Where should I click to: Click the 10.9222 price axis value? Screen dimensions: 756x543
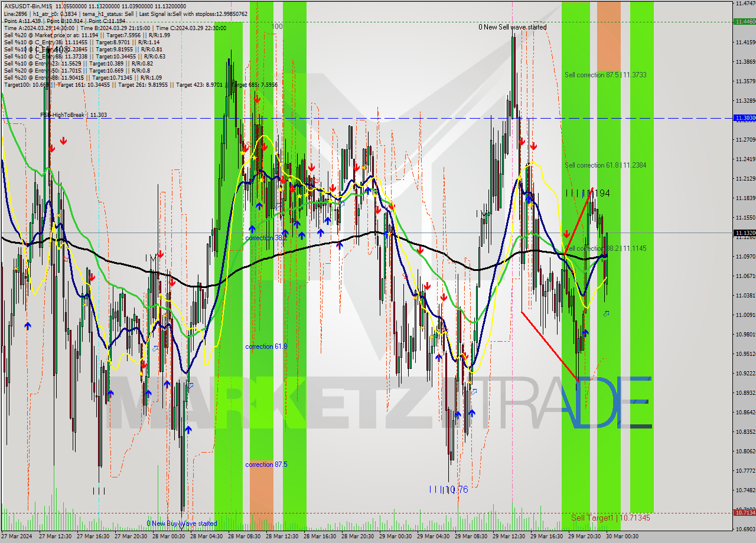coord(746,373)
